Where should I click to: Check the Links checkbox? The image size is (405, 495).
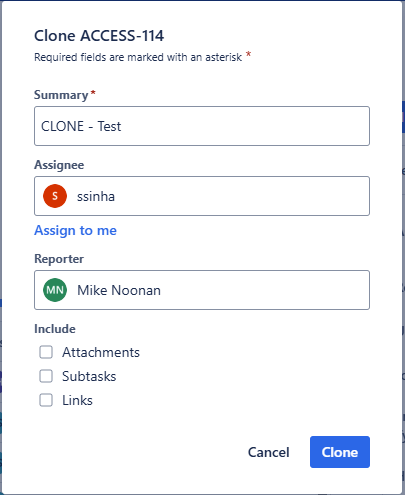46,400
